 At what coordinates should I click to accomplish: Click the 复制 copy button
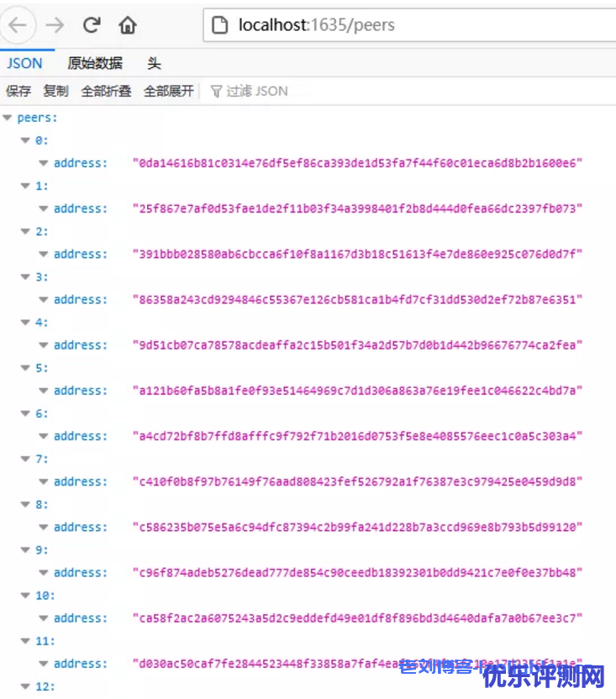click(x=55, y=91)
